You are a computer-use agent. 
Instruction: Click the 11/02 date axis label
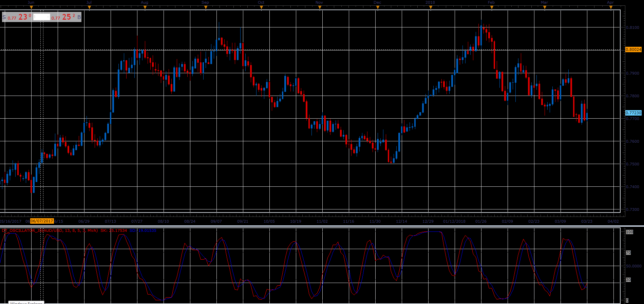click(x=322, y=221)
